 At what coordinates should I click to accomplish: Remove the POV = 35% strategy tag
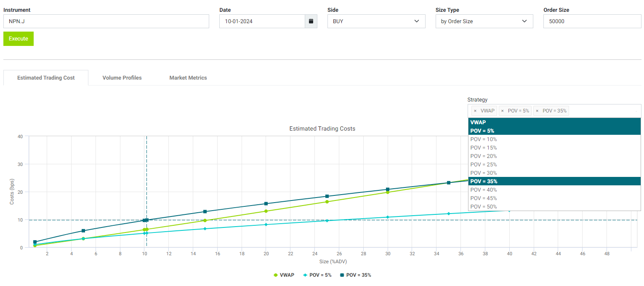coord(537,111)
